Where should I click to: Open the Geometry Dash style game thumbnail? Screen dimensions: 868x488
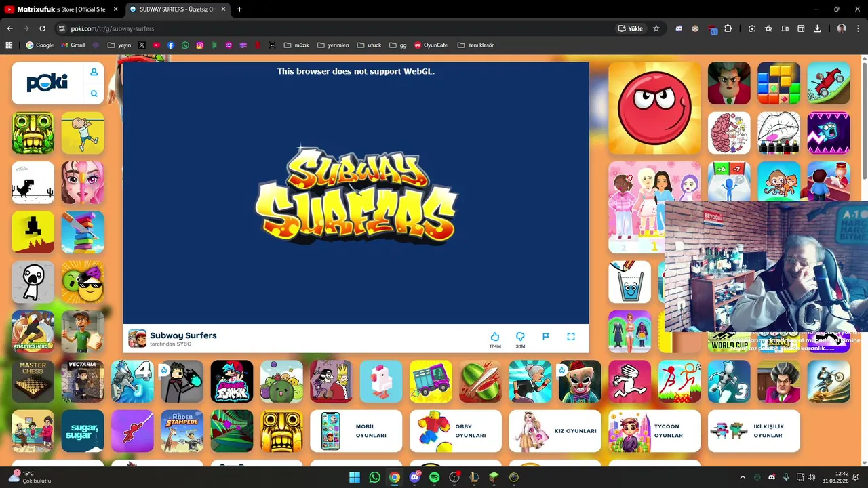coord(829,133)
